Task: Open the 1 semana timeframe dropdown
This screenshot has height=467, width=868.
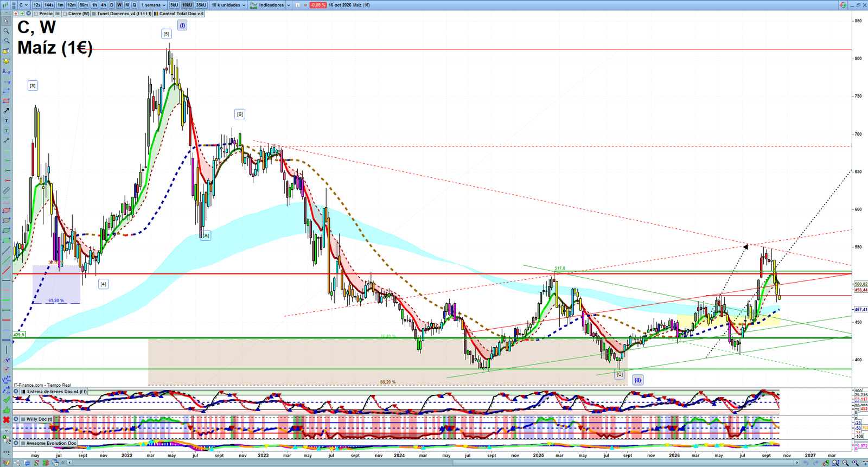Action: pos(154,5)
